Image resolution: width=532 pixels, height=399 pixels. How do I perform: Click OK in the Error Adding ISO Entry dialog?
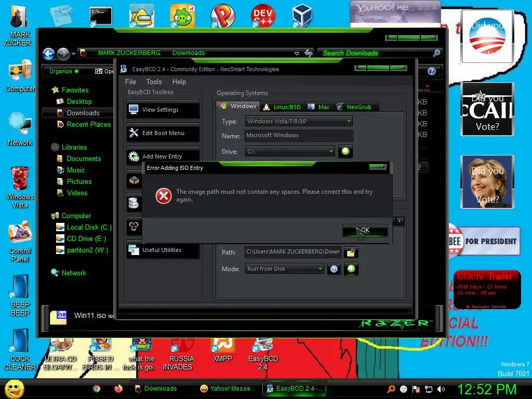coord(365,230)
